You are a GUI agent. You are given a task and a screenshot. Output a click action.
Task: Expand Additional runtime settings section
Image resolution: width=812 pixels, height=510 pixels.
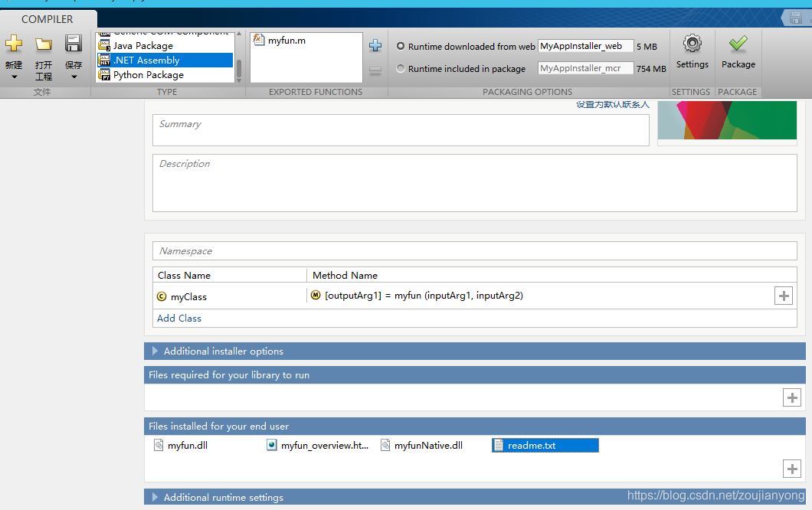(x=156, y=498)
